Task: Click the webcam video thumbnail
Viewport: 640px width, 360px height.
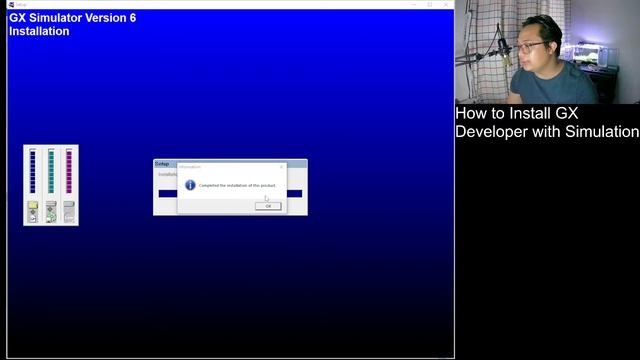Action: (547, 52)
